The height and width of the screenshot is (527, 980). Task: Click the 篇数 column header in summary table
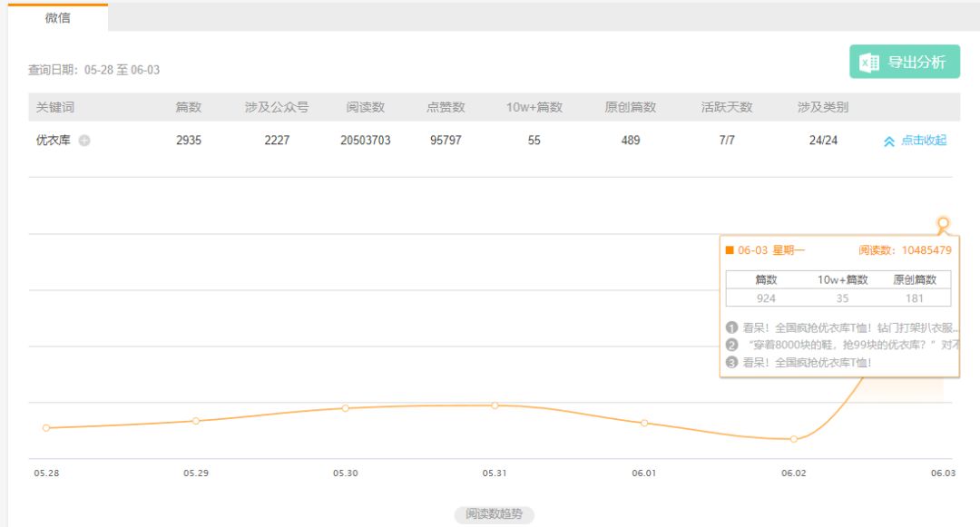click(189, 107)
